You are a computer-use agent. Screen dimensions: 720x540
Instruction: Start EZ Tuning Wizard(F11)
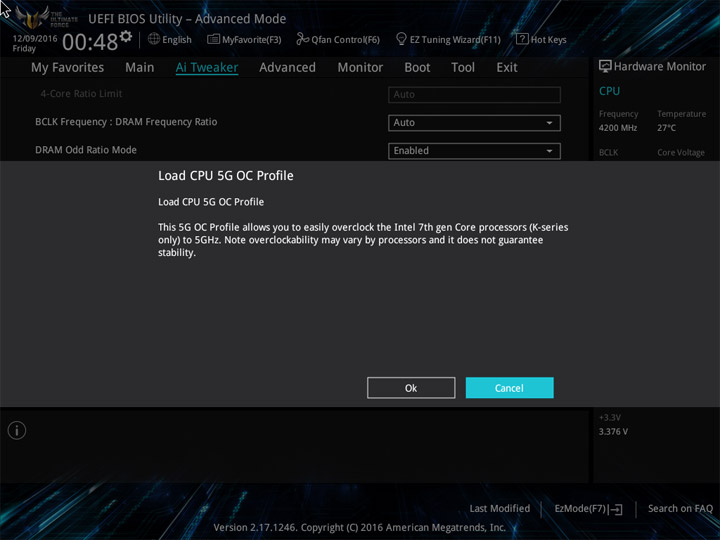[x=455, y=39]
